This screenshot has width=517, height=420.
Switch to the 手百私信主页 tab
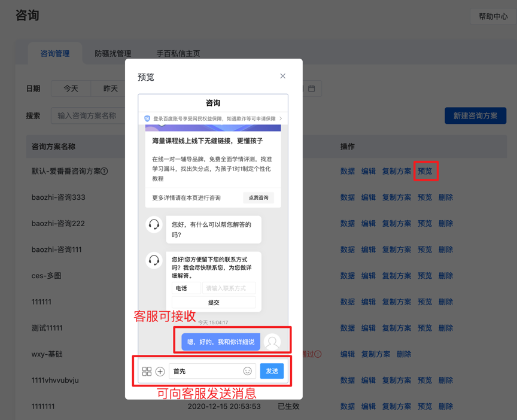(178, 54)
